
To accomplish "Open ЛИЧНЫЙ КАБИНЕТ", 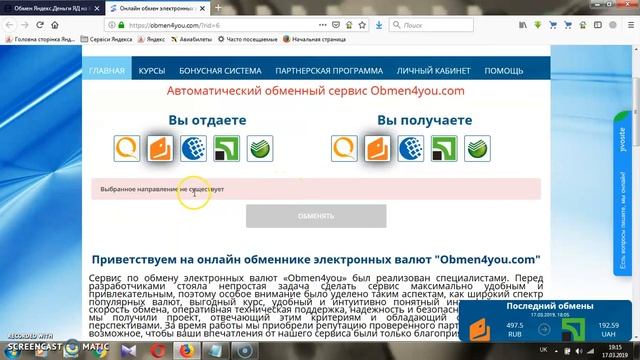I will point(433,71).
